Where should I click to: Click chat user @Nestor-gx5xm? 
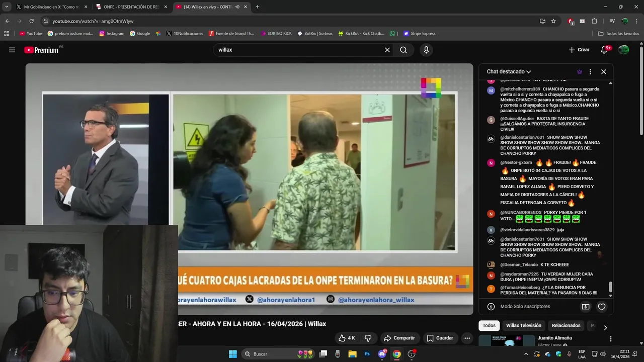pos(516,162)
